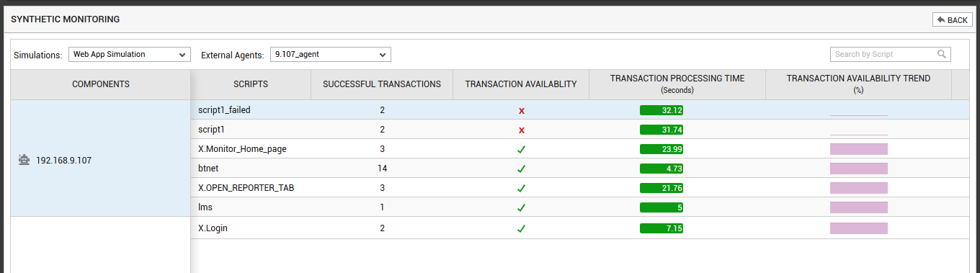
Task: Click the SUCCESSFUL TRANSACTIONS column header
Action: pos(382,84)
